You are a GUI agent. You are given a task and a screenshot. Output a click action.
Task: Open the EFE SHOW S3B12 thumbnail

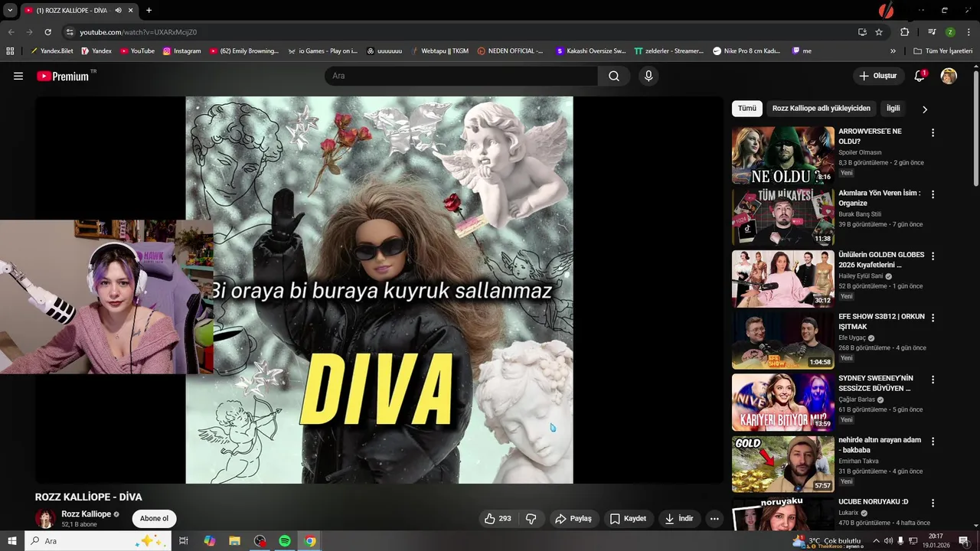(x=782, y=341)
